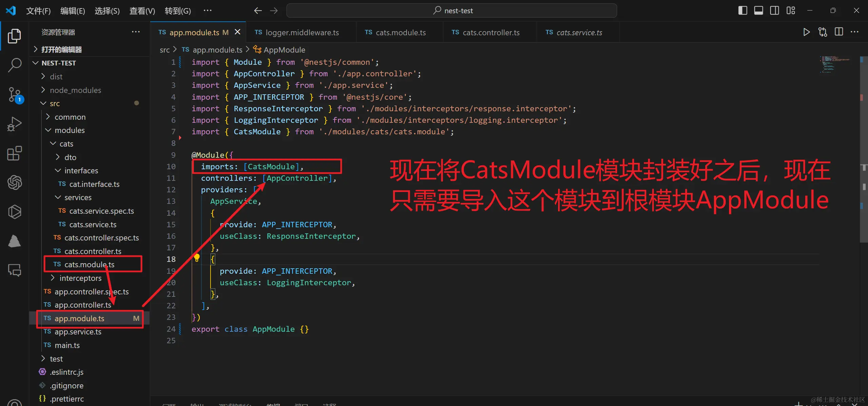Click the VS Code logo icon
868x406 pixels.
coord(11,11)
